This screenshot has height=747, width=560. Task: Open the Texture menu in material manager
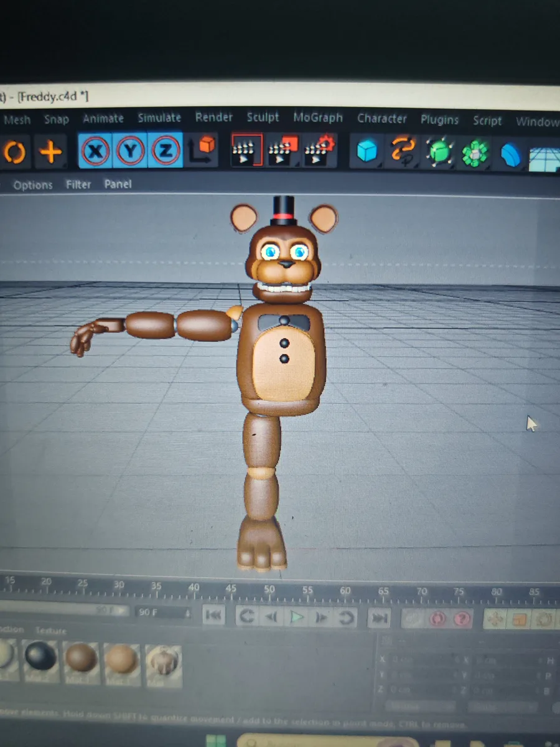point(51,631)
